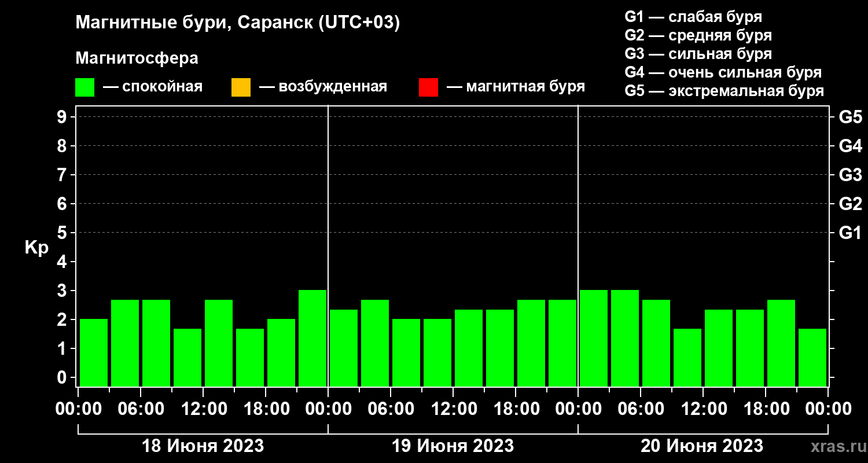Click legend line 'G1 — слабая буря'

(x=693, y=16)
